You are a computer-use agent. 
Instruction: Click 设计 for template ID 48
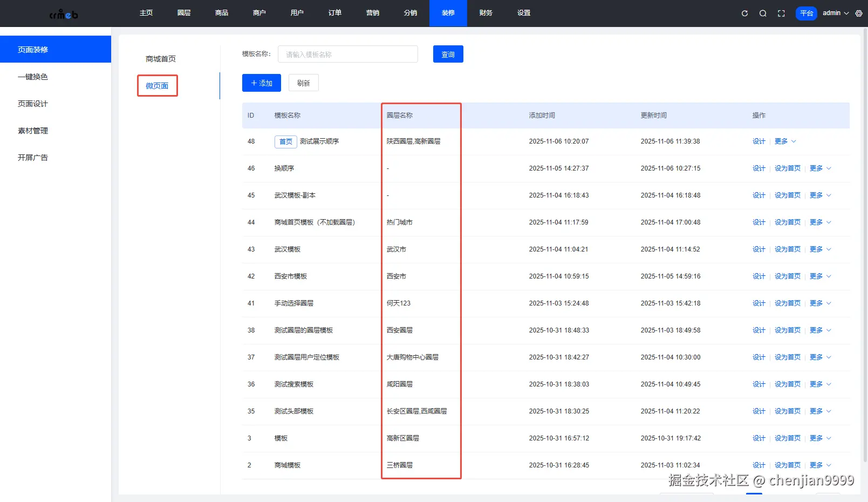(759, 141)
